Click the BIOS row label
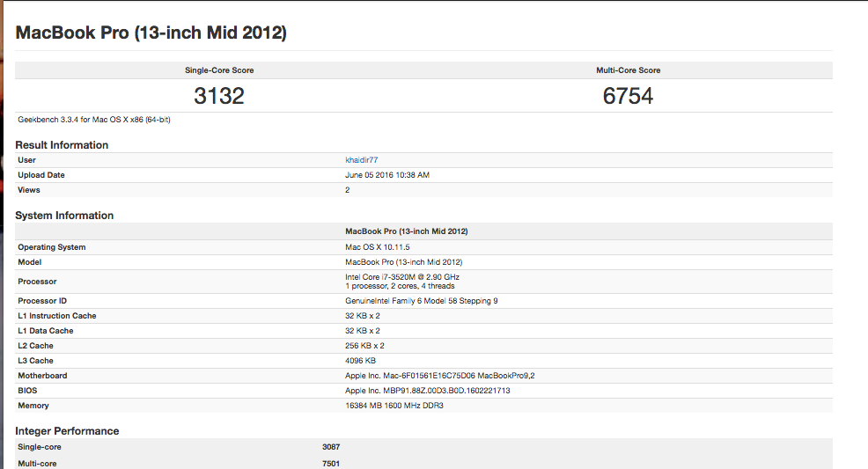 (x=27, y=391)
